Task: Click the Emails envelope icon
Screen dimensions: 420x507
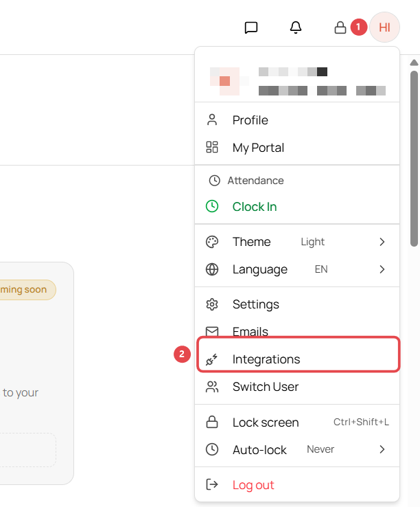Action: 212,331
